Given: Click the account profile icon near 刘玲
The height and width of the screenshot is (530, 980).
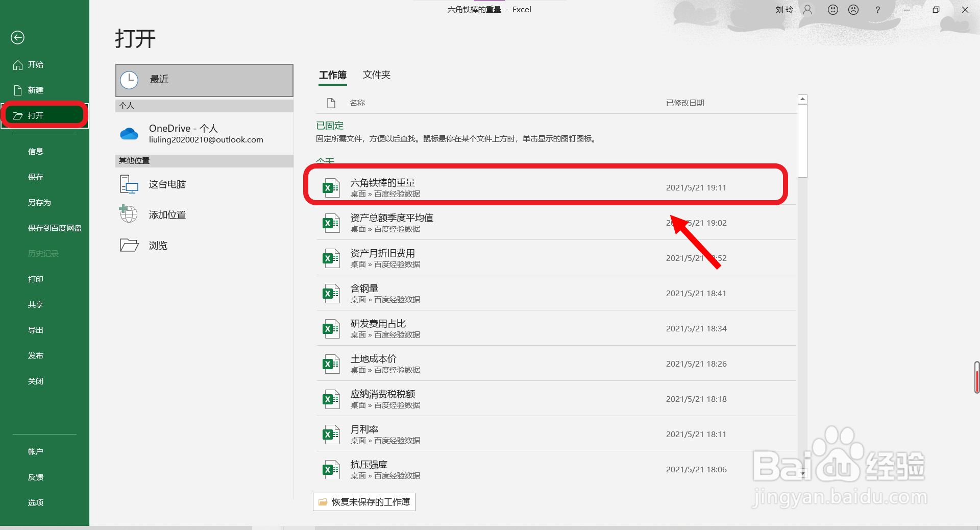Looking at the screenshot, I should [x=807, y=10].
